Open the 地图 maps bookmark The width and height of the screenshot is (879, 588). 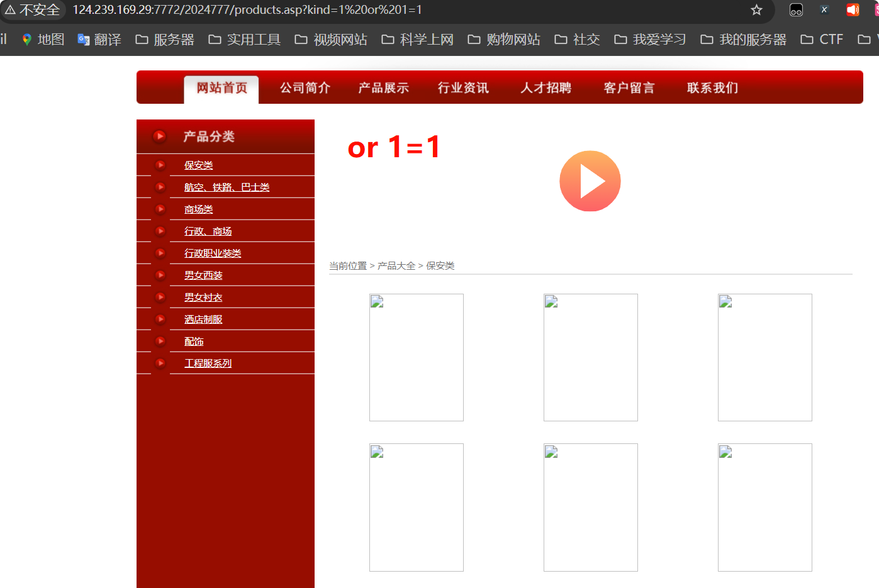tap(43, 40)
